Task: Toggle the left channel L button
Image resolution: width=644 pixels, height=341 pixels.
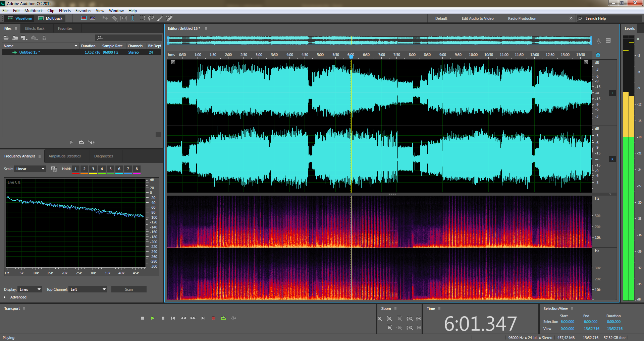Action: 612,93
